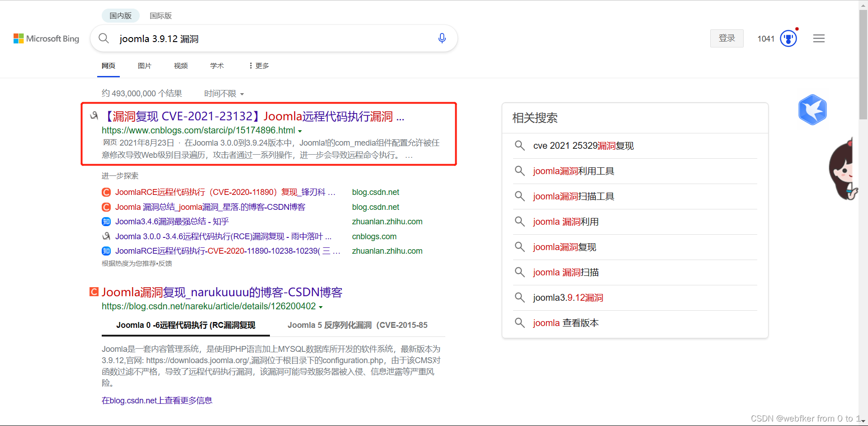Search related term joomla3.9.12漏洞

[x=568, y=298]
